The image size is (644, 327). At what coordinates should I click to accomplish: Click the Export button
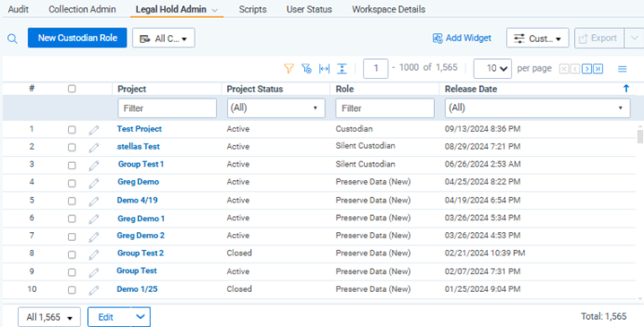(599, 39)
